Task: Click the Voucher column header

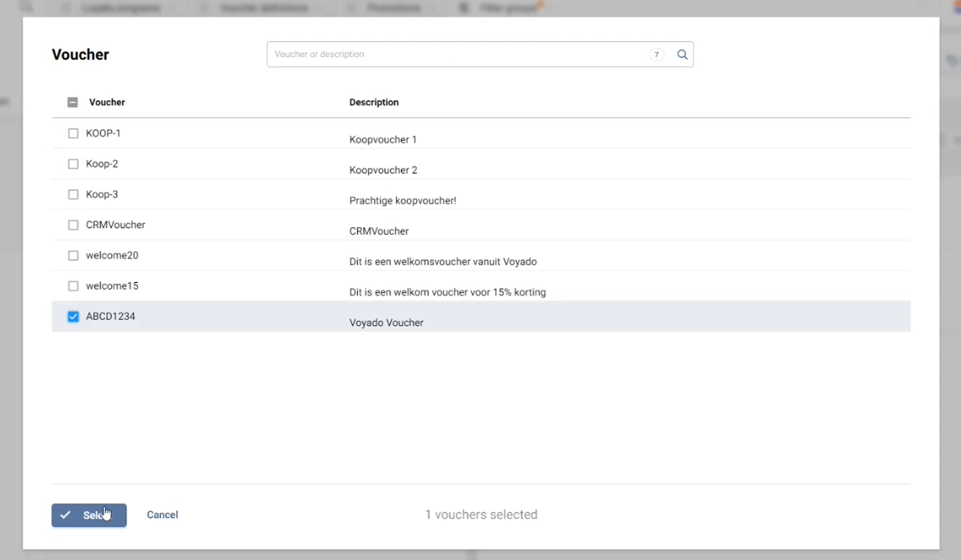Action: [107, 103]
